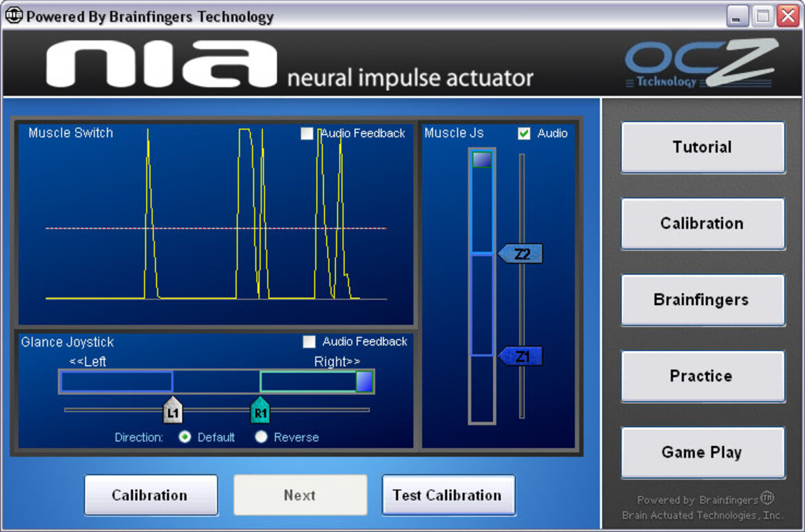Image resolution: width=805 pixels, height=532 pixels.
Task: Click the Muscle Js level indicator block
Action: (482, 160)
